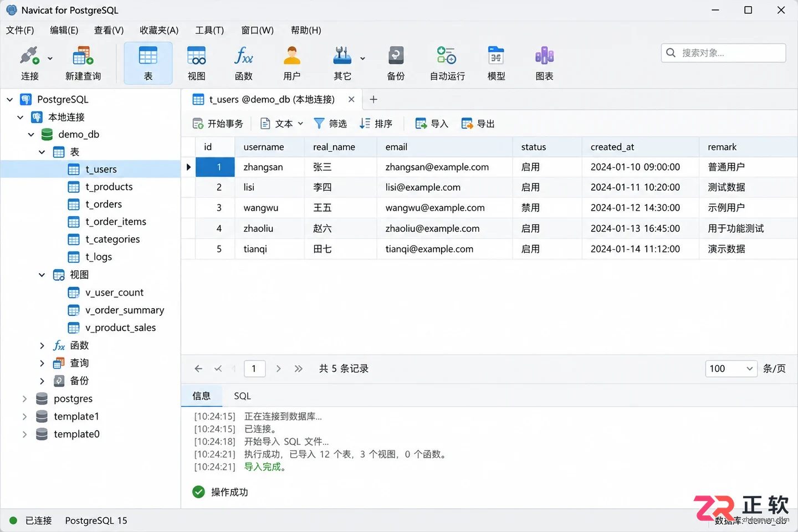Click the 导出 export button

(478, 124)
